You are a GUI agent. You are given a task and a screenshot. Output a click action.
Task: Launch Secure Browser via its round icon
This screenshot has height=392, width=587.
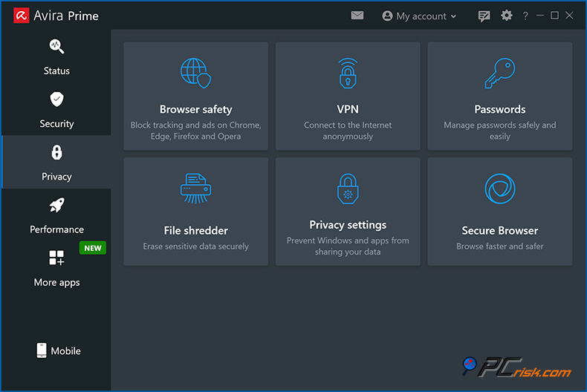tap(500, 189)
